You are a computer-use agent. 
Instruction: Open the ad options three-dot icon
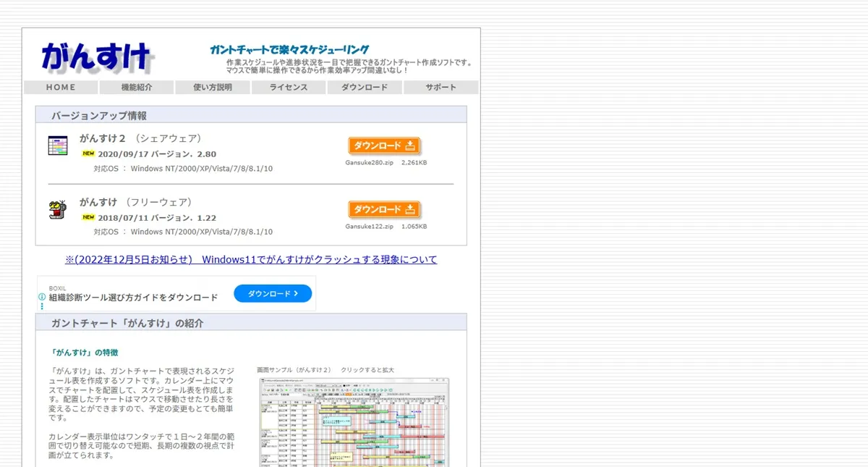[x=42, y=306]
